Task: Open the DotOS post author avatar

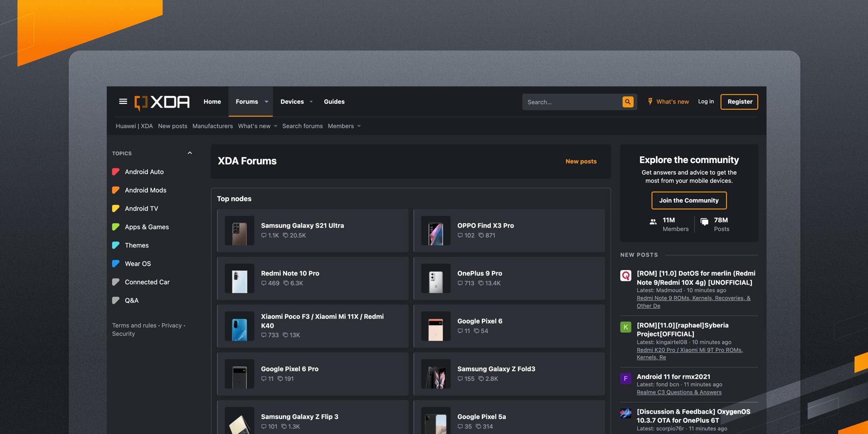Action: [626, 275]
